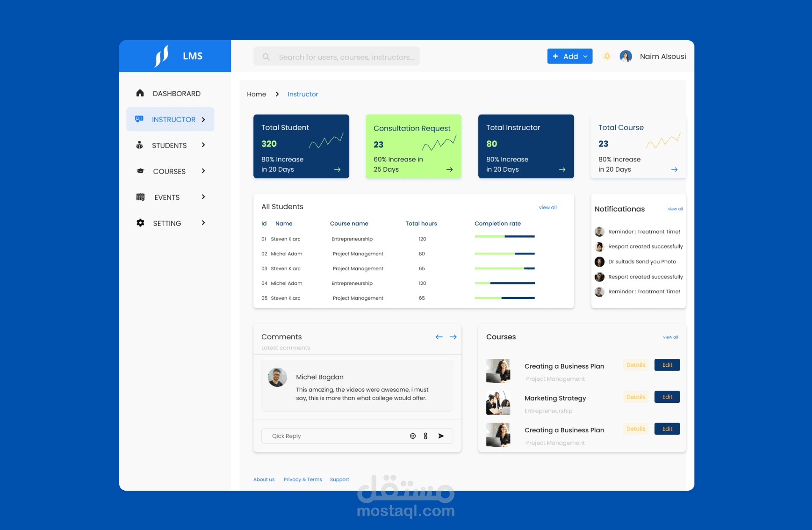Click the emoji icon in Quick Reply
The height and width of the screenshot is (530, 812).
tap(413, 436)
